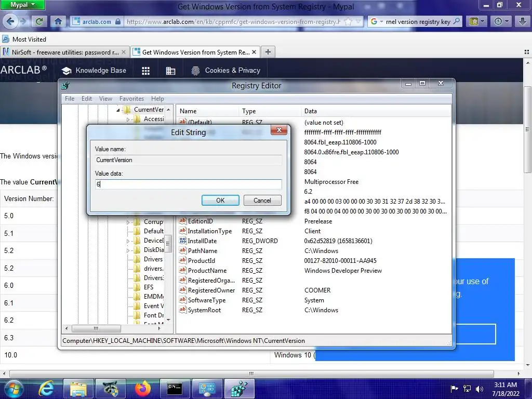Viewport: 532px width, 399px height.
Task: Click the Value name field CurrentVersion
Action: click(188, 160)
